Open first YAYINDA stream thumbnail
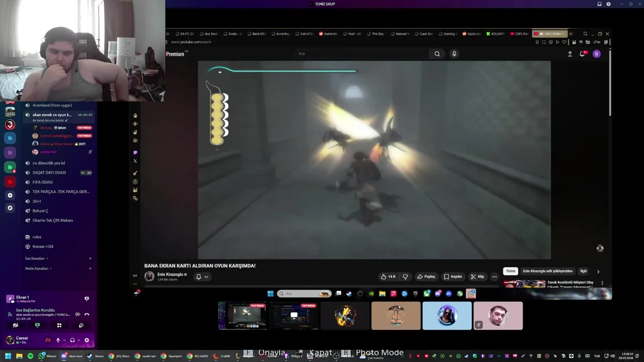 point(243,316)
